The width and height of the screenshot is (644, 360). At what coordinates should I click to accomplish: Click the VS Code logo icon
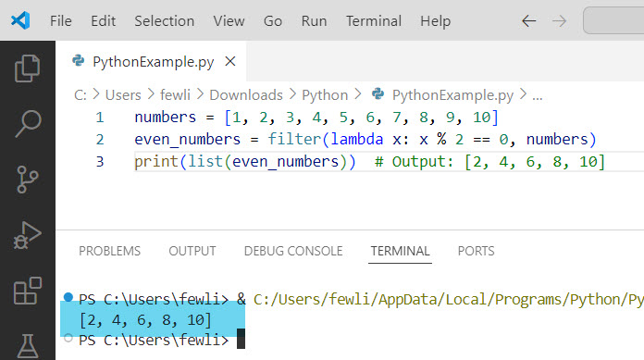[x=20, y=20]
